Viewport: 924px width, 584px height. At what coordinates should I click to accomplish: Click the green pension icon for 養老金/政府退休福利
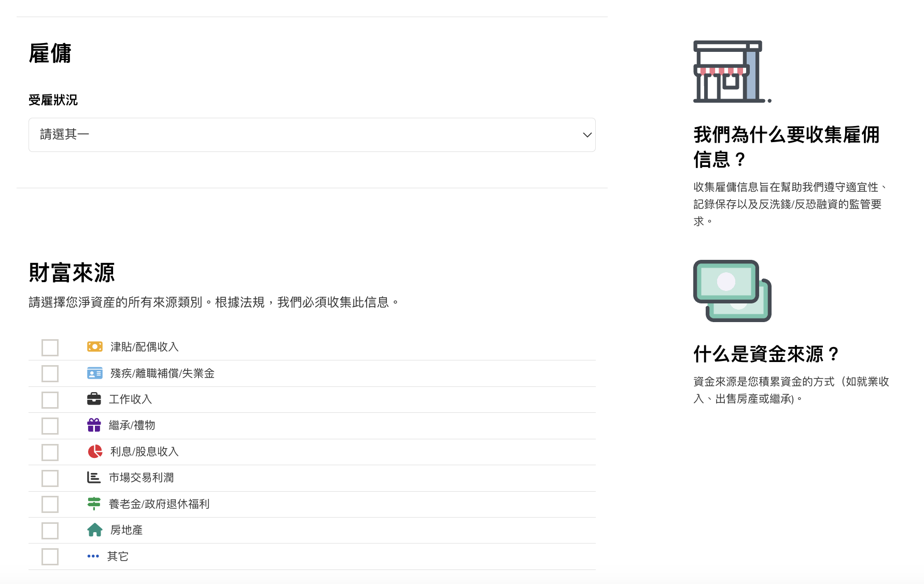pyautogui.click(x=94, y=504)
